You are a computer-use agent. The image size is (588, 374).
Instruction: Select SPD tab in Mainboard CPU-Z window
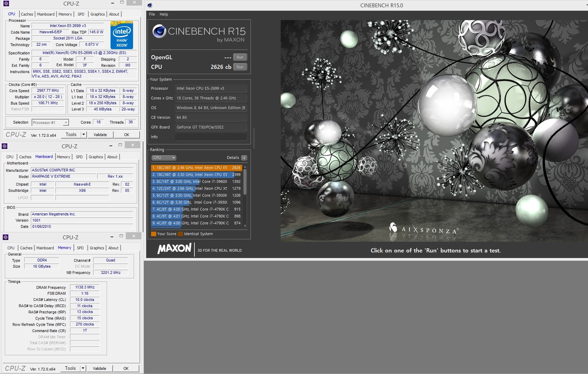point(79,157)
